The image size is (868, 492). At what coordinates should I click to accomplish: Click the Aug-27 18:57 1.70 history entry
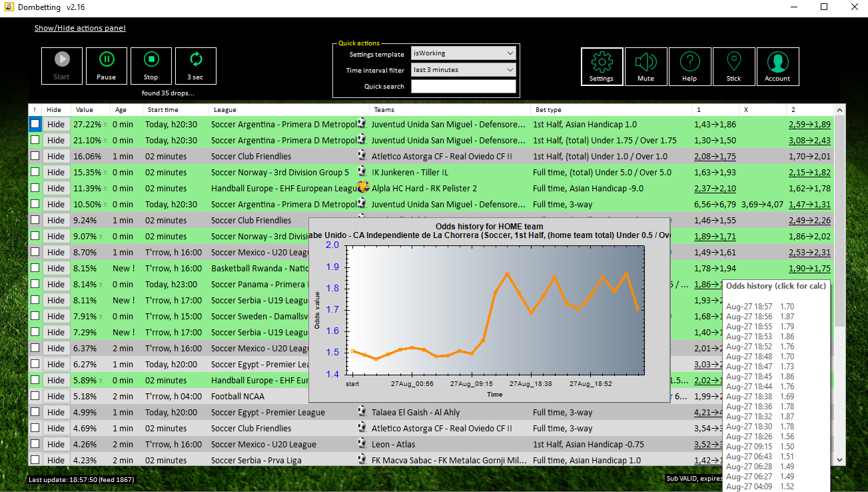pyautogui.click(x=760, y=307)
